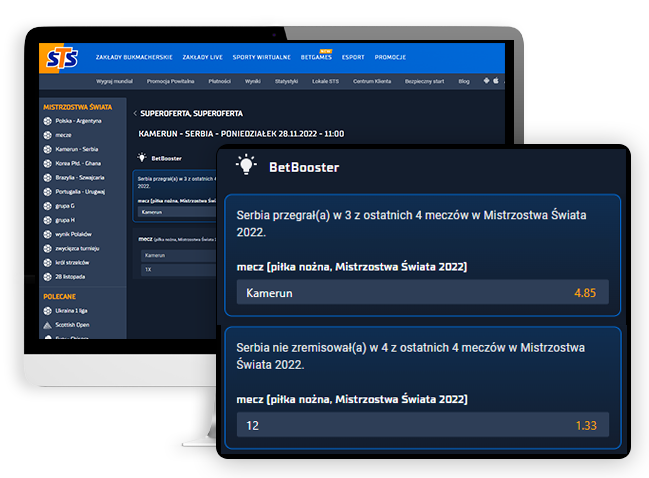This screenshot has height=478, width=649.
Task: Open Centrum Klienta link
Action: pyautogui.click(x=372, y=81)
